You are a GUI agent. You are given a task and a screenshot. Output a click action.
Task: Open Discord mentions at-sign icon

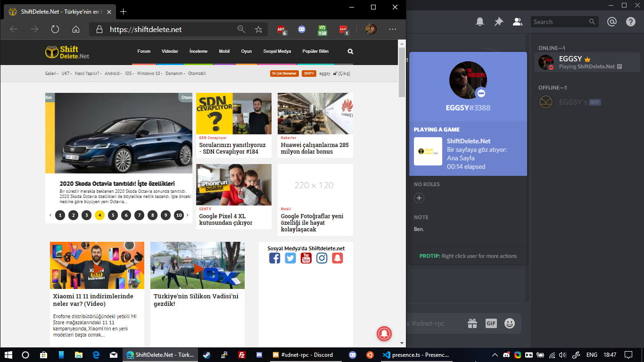point(612,22)
